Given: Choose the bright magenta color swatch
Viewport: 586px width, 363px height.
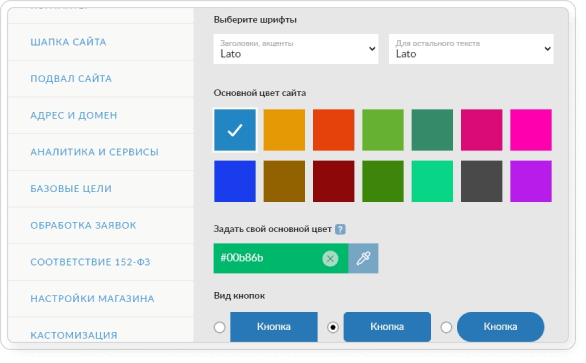Looking at the screenshot, I should [x=531, y=130].
